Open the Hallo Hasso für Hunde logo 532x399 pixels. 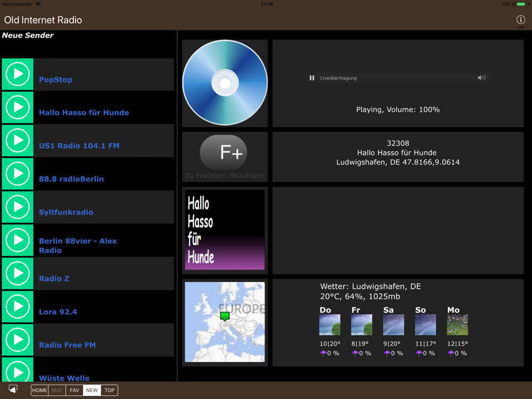pyautogui.click(x=225, y=230)
